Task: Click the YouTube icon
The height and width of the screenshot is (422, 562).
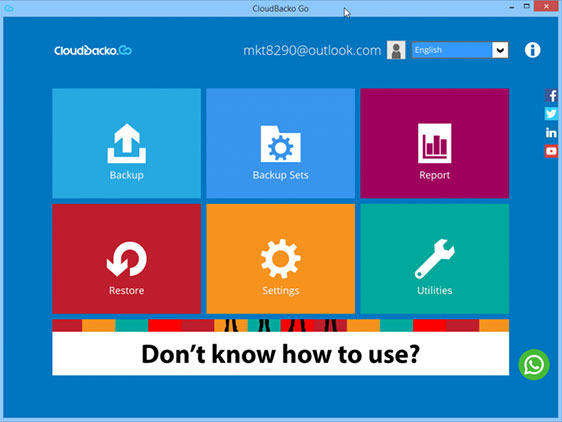Action: coord(551,151)
